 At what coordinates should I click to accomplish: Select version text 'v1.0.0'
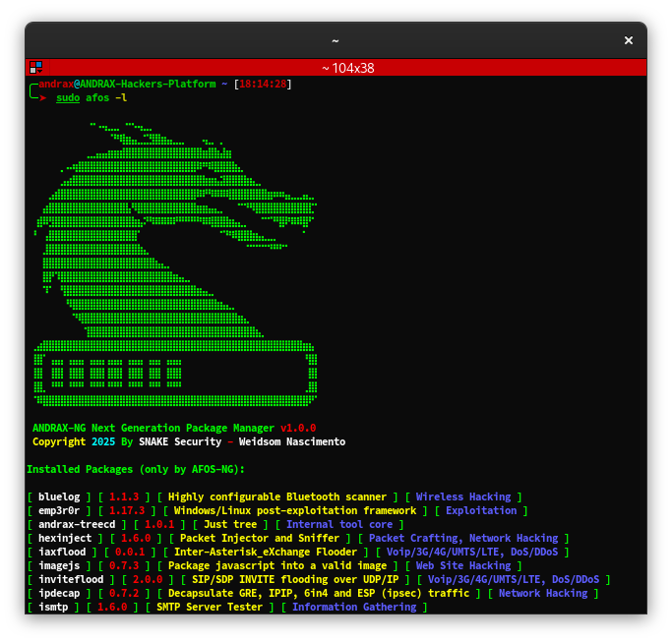pos(298,429)
